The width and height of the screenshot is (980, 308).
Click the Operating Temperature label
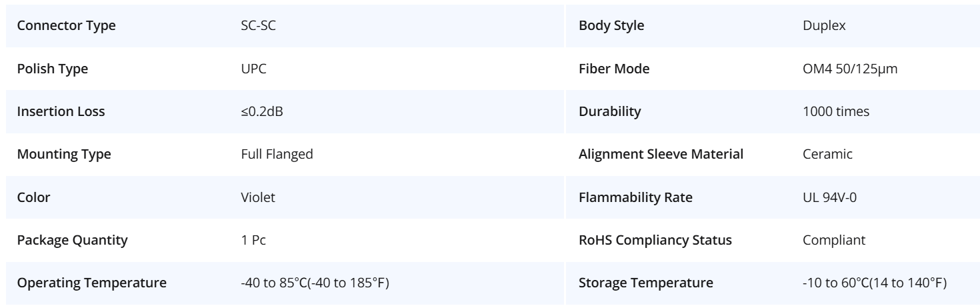click(91, 283)
